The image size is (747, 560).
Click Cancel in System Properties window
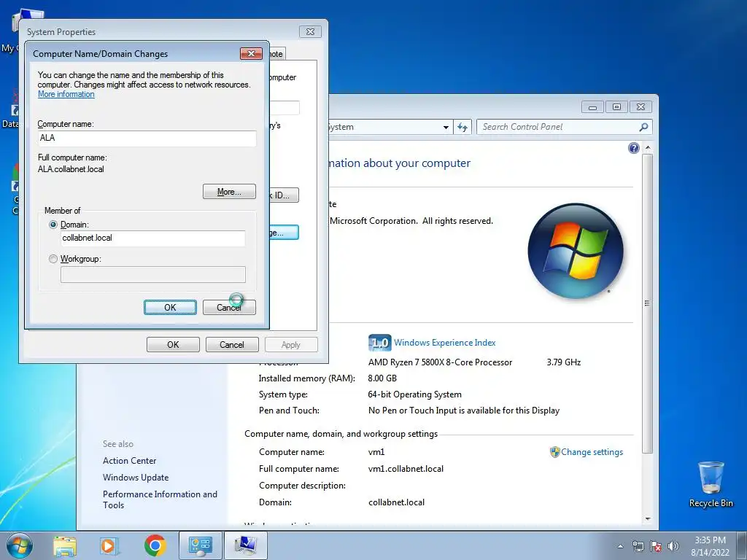pyautogui.click(x=232, y=344)
